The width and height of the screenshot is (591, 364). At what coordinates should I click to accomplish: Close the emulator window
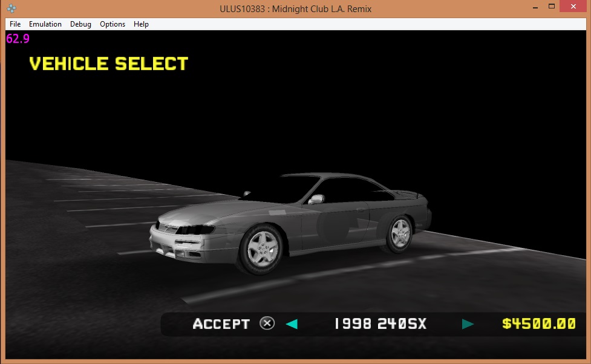(573, 7)
